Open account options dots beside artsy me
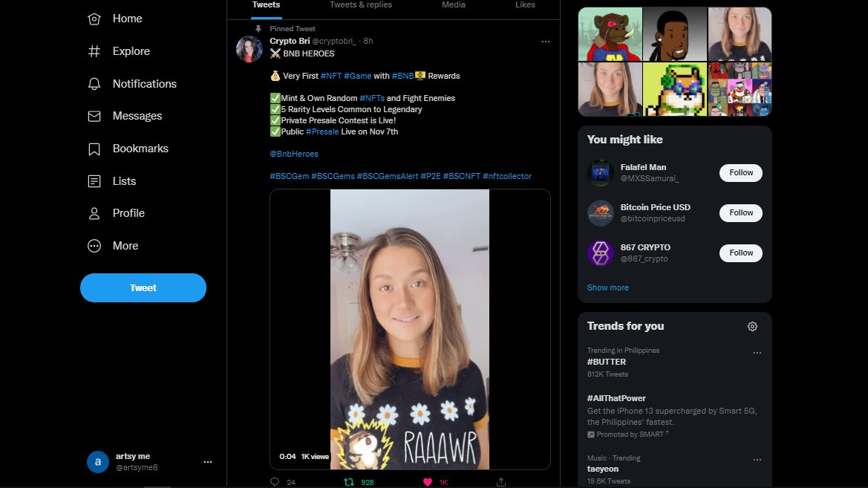Screen dimensions: 868x488 point(208,462)
